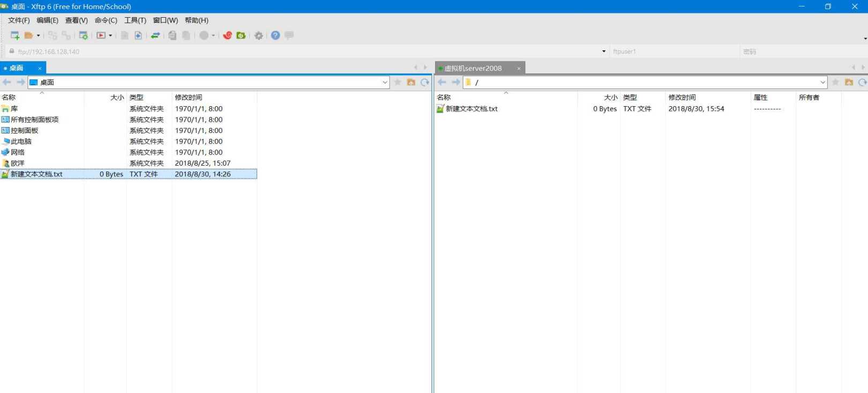
Task: Click the greyed-out Paste toolbar icon
Action: tap(186, 35)
